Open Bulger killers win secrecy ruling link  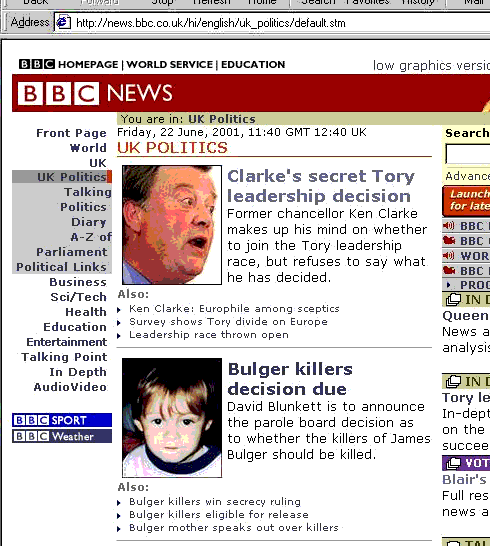pyautogui.click(x=215, y=501)
